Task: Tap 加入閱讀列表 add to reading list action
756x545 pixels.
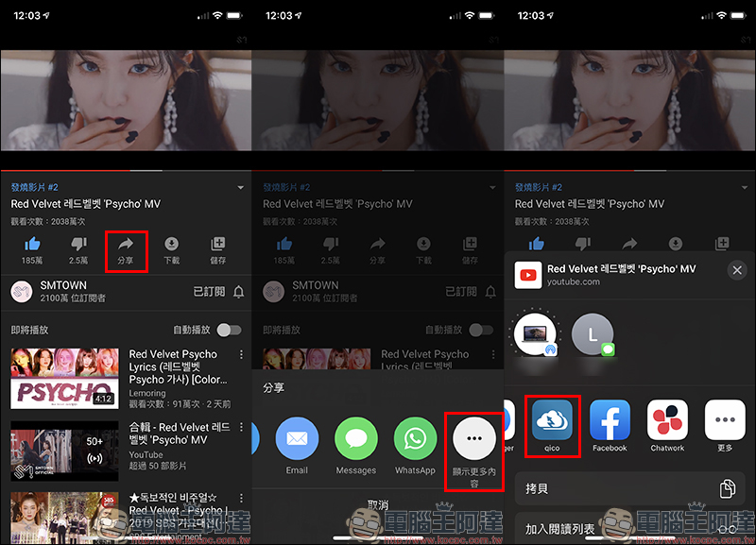Action: tap(630, 529)
